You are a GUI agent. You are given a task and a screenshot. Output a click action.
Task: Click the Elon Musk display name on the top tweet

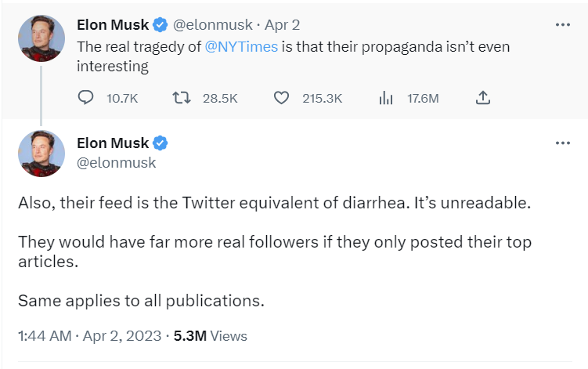click(x=113, y=25)
